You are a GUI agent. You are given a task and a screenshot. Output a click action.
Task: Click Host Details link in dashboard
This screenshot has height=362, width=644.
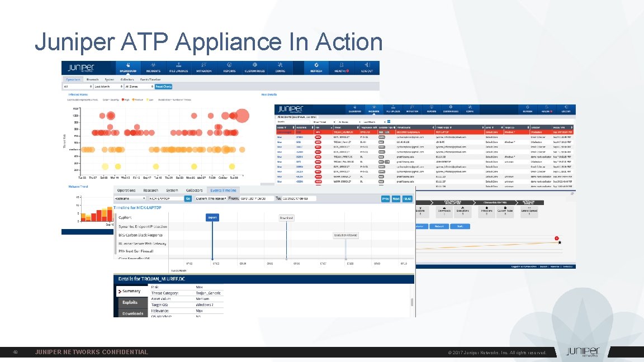[269, 94]
